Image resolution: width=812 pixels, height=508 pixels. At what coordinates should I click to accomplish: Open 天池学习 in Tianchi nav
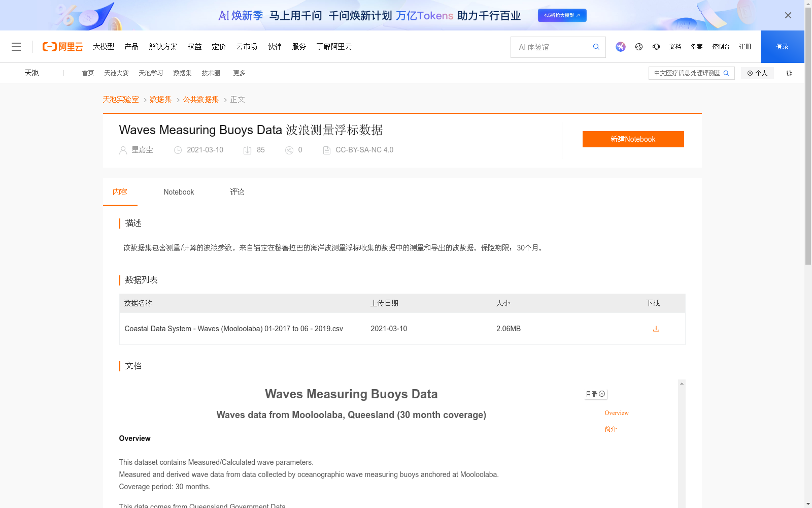tap(151, 73)
